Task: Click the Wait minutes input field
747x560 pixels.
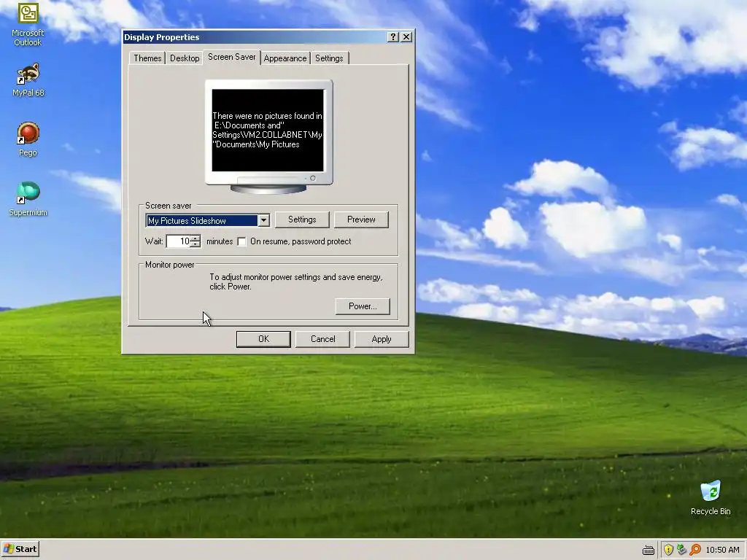Action: pos(179,241)
